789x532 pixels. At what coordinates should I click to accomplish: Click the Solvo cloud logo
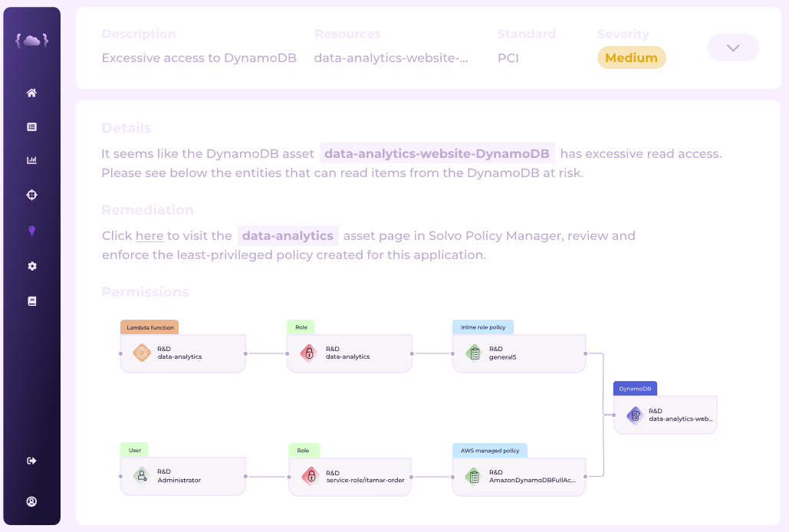pyautogui.click(x=31, y=40)
